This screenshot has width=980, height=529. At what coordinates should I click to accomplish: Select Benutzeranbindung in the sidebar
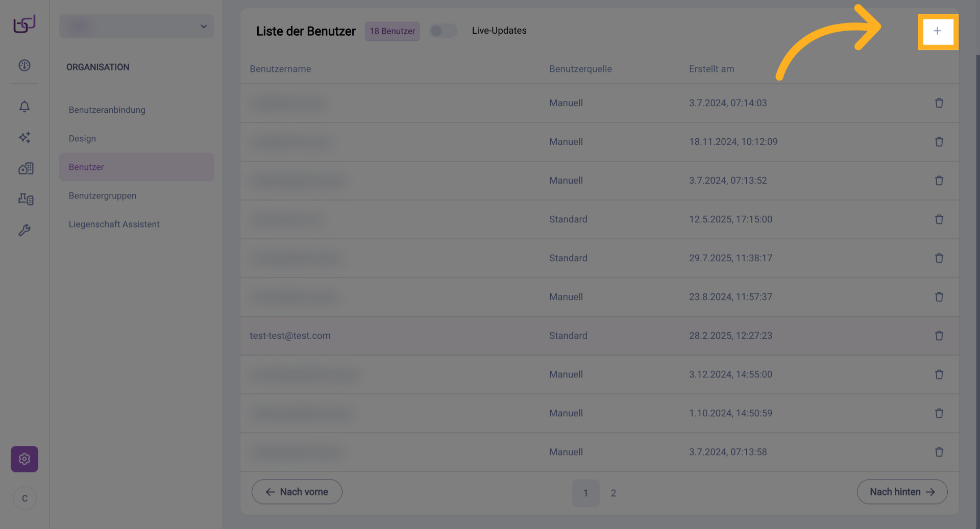(x=107, y=110)
